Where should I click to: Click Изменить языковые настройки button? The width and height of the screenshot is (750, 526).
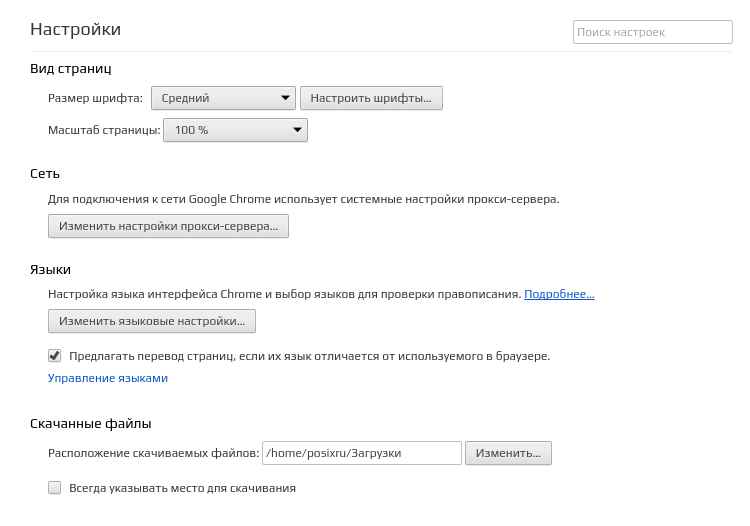pyautogui.click(x=152, y=321)
